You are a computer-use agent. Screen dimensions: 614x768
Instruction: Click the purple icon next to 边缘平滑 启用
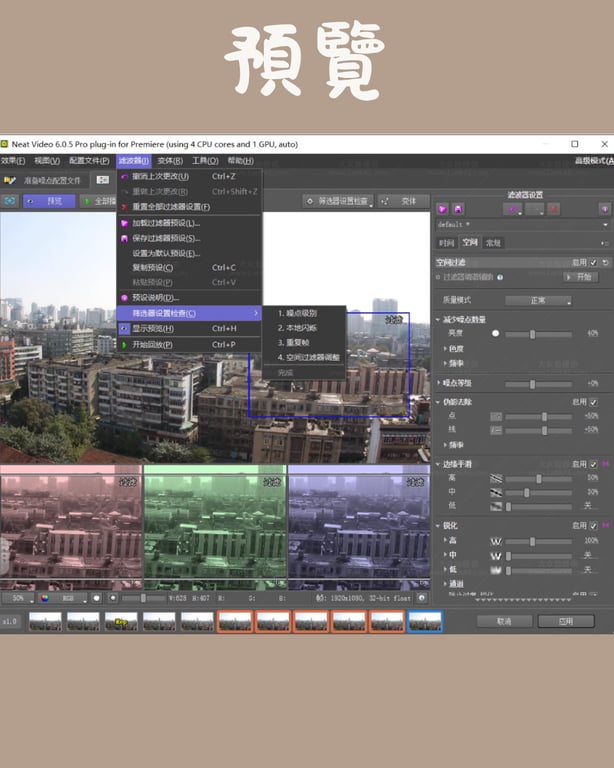606,463
